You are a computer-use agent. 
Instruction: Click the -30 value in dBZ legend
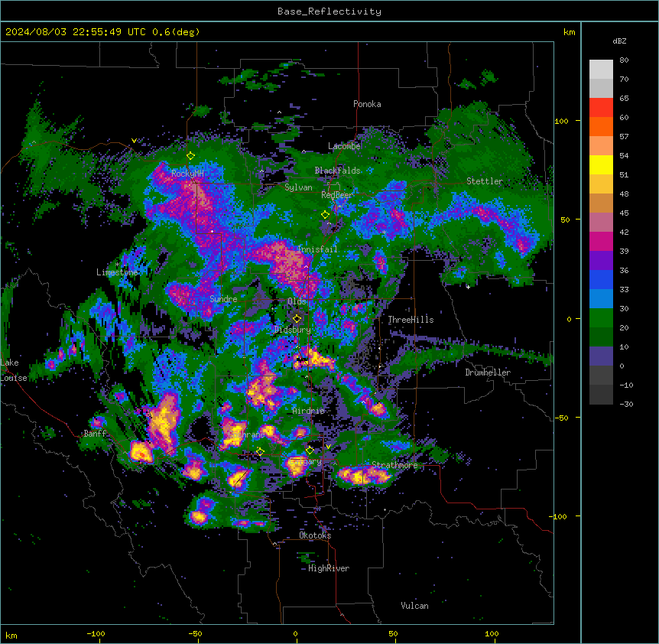coord(626,405)
